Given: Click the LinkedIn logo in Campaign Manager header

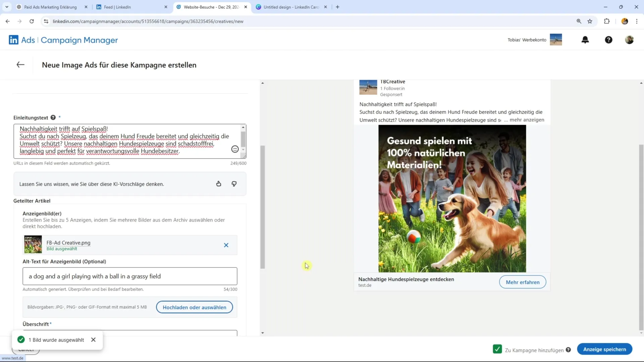Looking at the screenshot, I should (13, 40).
